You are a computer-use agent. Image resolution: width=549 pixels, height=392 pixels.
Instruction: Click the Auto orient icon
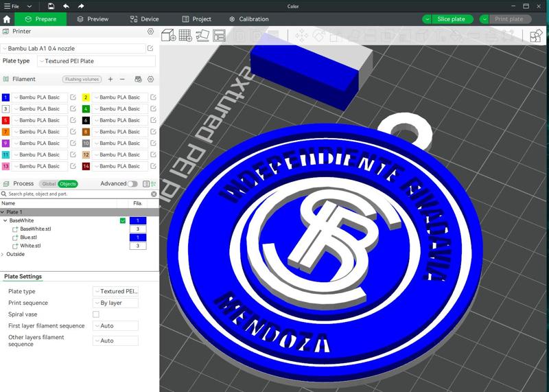[202, 36]
